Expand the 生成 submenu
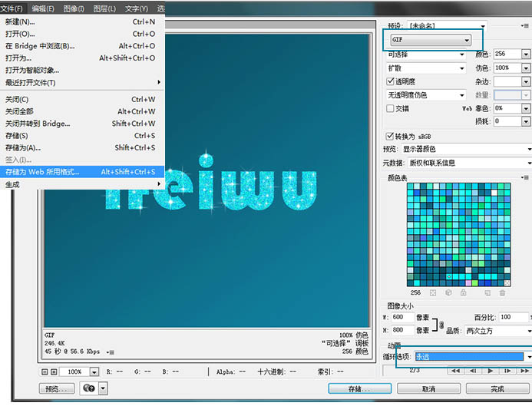 82,184
